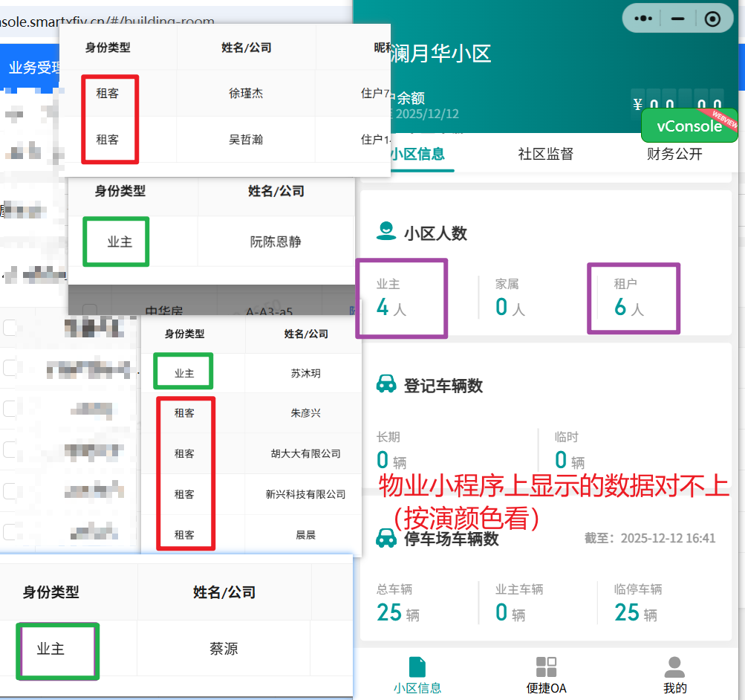This screenshot has width=745, height=700.
Task: Tap the 便捷OA grid icon
Action: [x=546, y=665]
